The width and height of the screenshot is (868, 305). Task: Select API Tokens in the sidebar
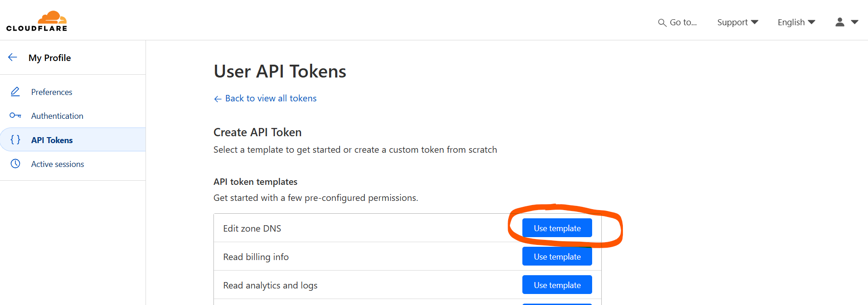[x=52, y=140]
